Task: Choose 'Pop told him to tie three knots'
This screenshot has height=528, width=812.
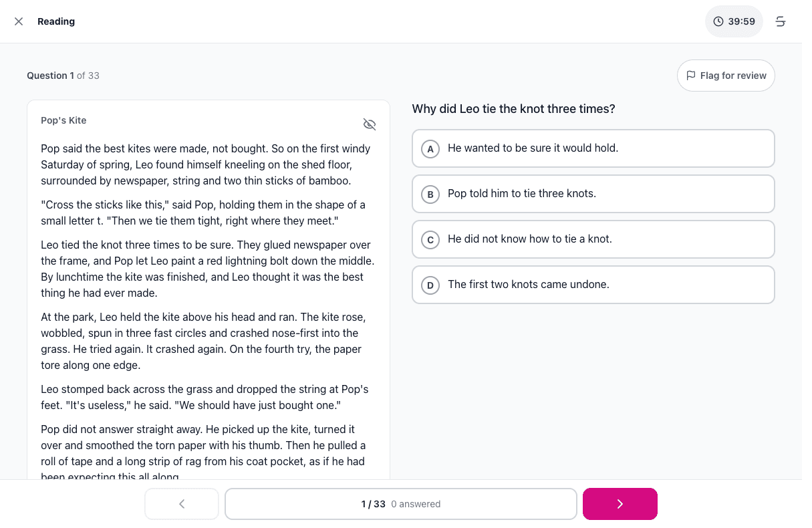Action: [x=593, y=194]
